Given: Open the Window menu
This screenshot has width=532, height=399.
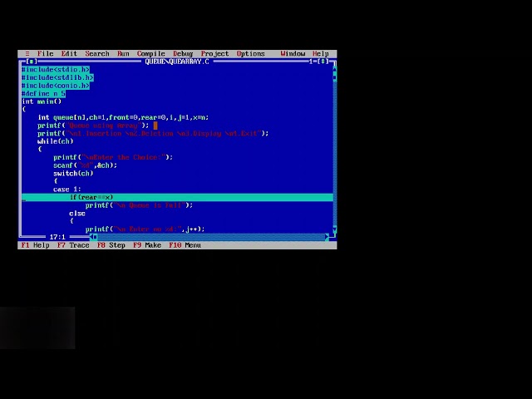Looking at the screenshot, I should (293, 53).
